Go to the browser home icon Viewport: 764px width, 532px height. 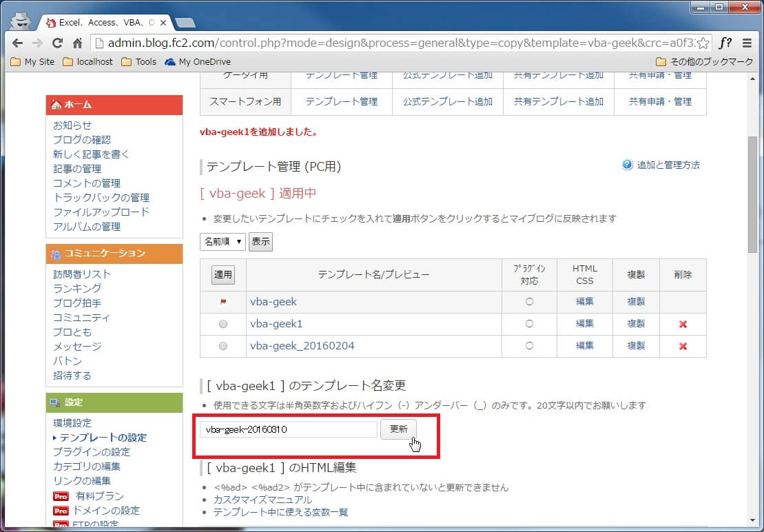77,43
